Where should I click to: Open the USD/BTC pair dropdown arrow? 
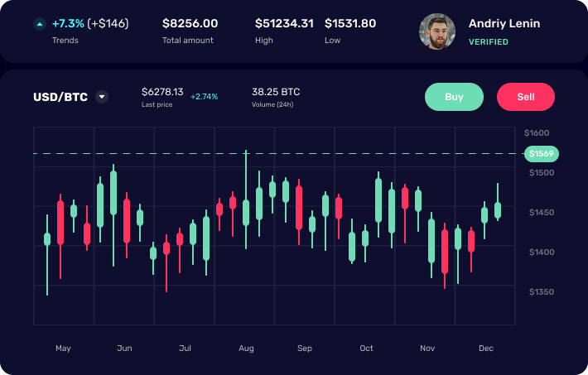pyautogui.click(x=102, y=97)
